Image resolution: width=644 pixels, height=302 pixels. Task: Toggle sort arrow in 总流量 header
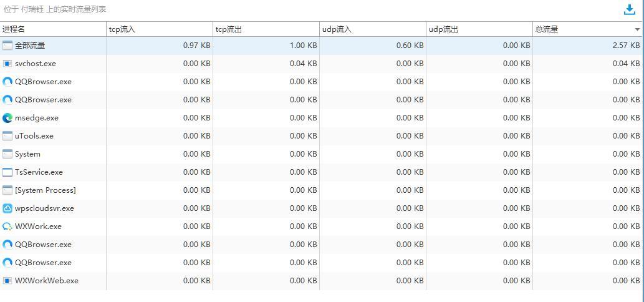tap(637, 29)
